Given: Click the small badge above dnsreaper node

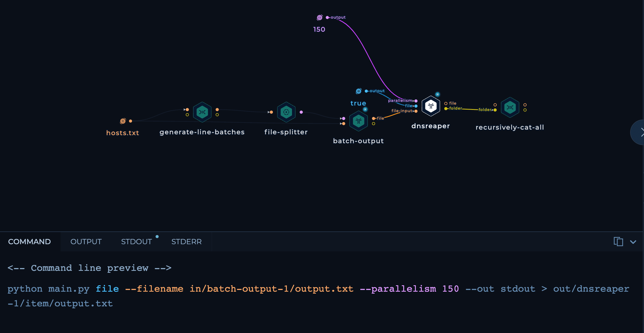Looking at the screenshot, I should (x=438, y=94).
